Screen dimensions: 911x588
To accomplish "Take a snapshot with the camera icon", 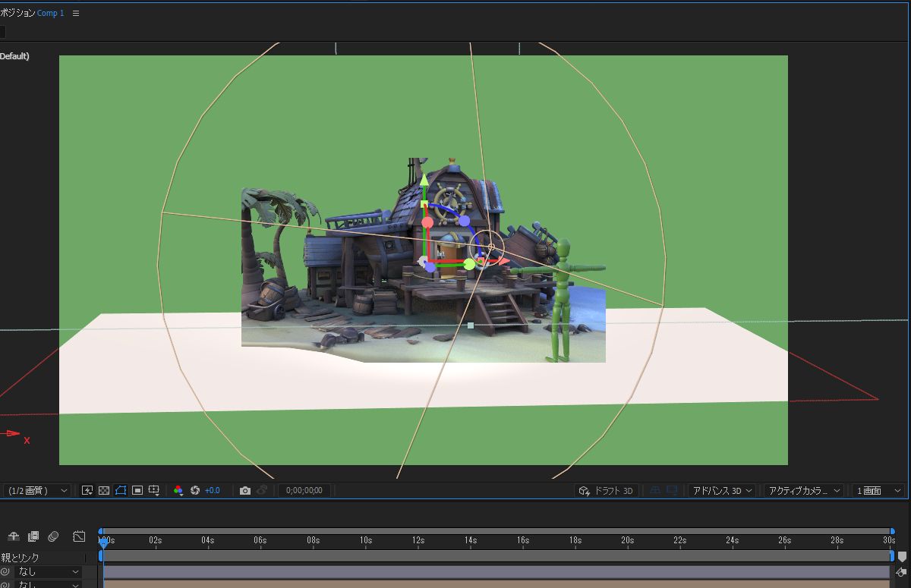I will tap(244, 490).
